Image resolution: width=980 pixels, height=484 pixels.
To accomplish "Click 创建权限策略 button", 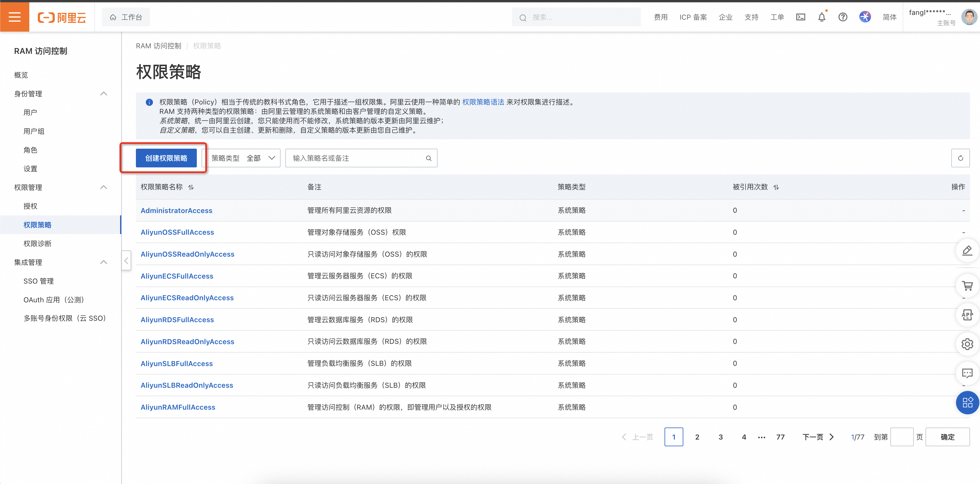I will point(166,158).
